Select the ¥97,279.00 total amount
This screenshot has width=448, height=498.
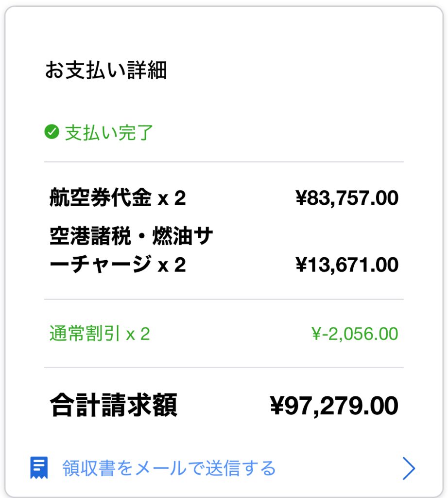tap(334, 406)
